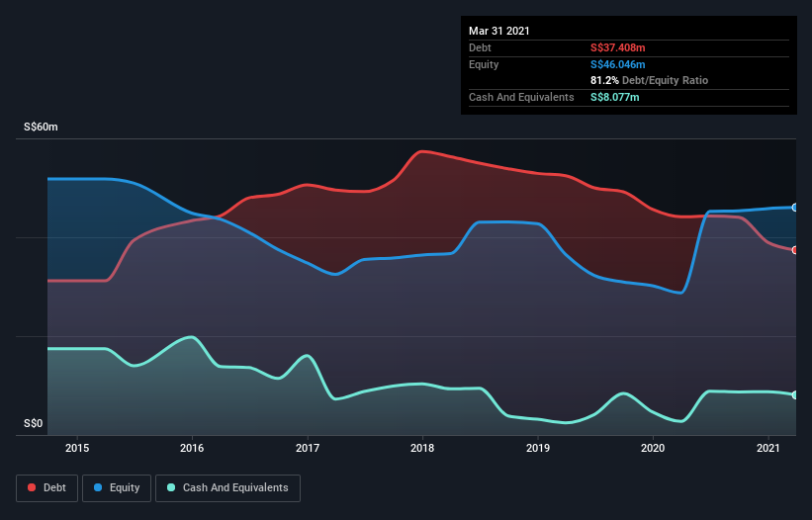Image resolution: width=812 pixels, height=520 pixels.
Task: Click the blue Equity legend dot
Action: [x=98, y=487]
